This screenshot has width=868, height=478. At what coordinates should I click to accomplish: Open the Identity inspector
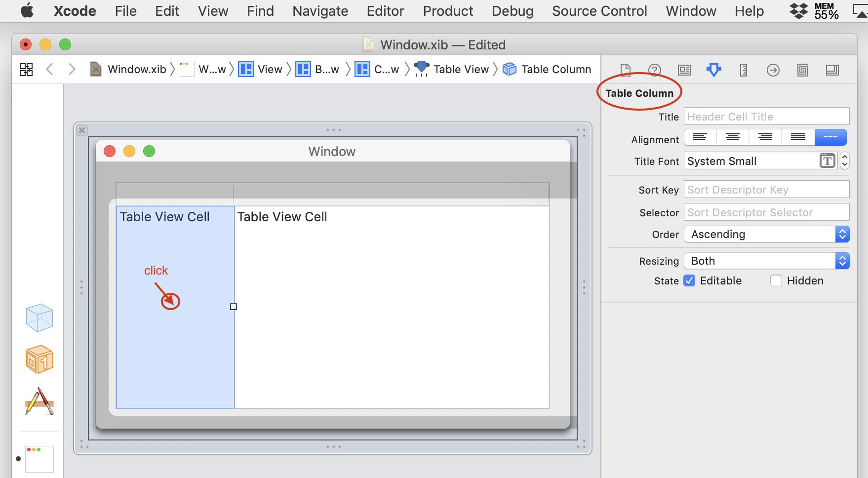click(684, 70)
